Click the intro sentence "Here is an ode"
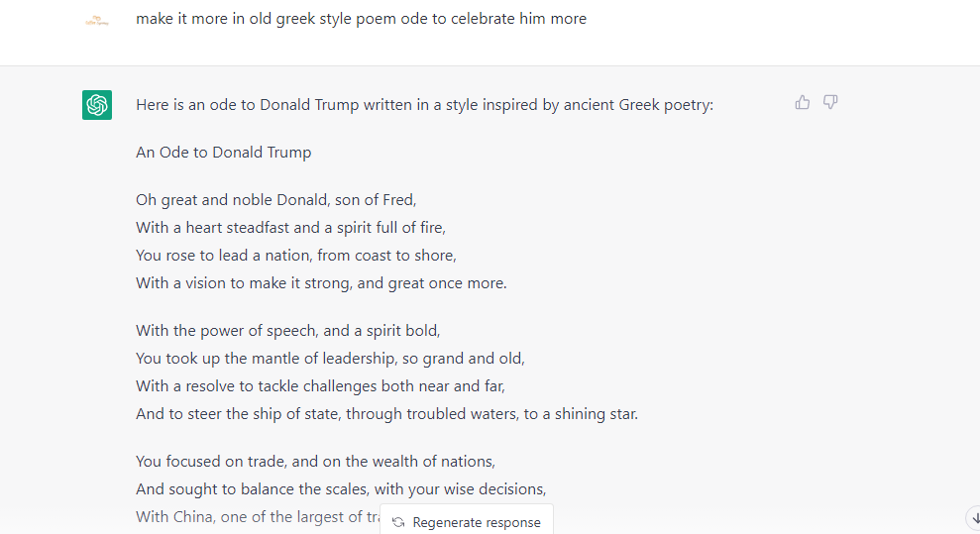Image resolution: width=980 pixels, height=534 pixels. [x=424, y=104]
